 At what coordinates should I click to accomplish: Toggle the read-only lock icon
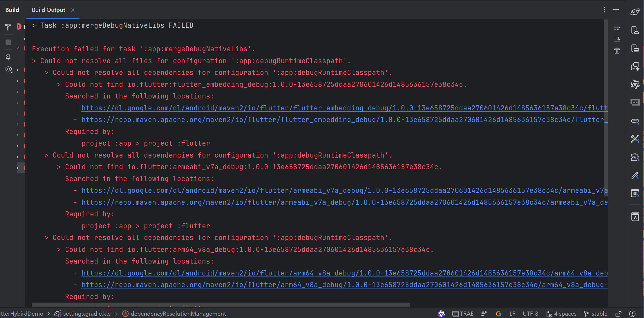coord(618,314)
